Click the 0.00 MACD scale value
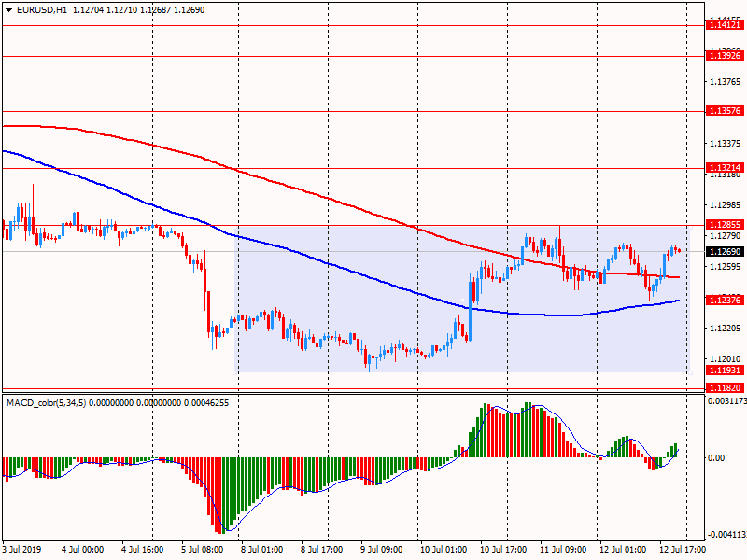The height and width of the screenshot is (560, 747). (x=716, y=457)
